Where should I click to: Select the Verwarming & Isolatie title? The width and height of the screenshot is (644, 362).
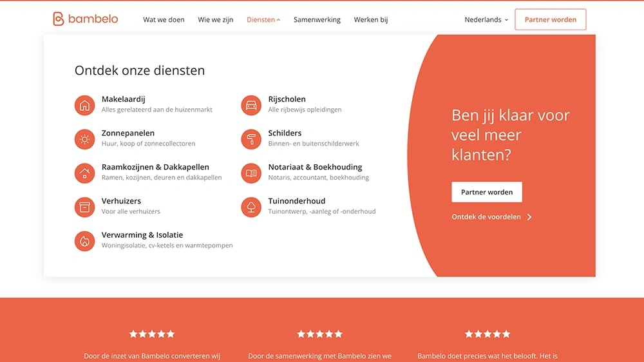tap(142, 235)
